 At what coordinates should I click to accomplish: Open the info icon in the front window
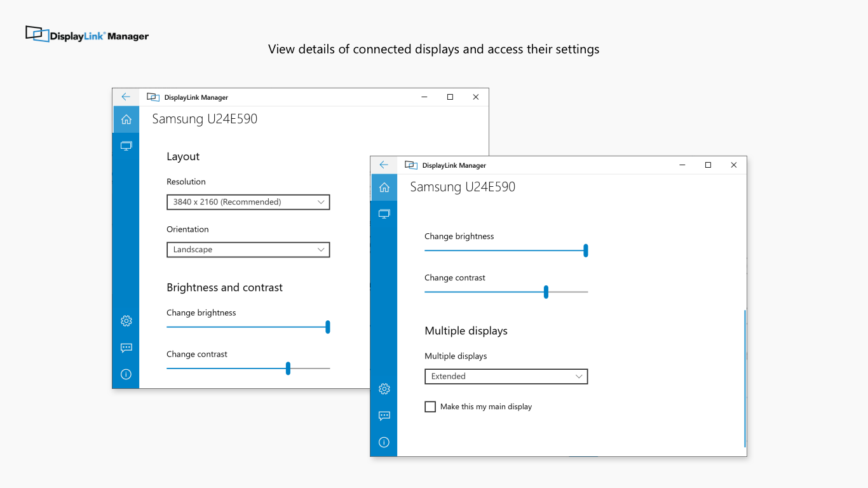[384, 442]
